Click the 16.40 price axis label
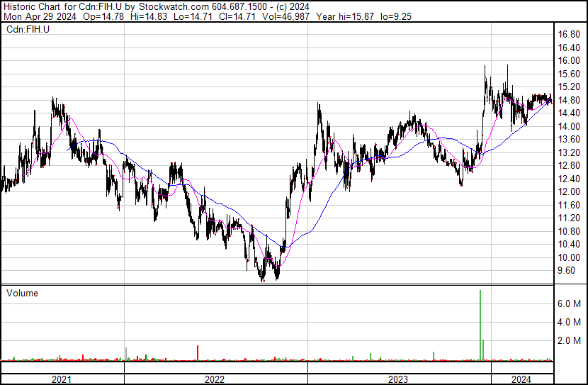The image size is (588, 385). (568, 48)
